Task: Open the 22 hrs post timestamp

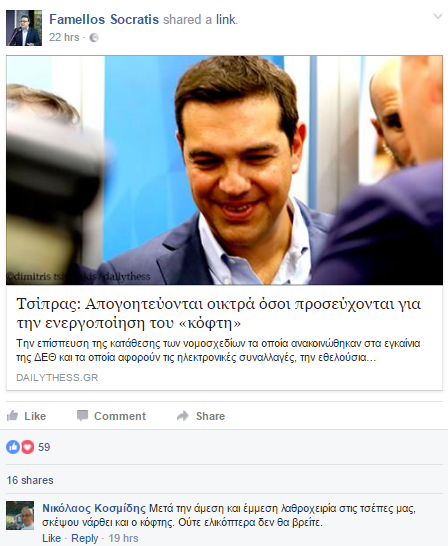Action: (64, 37)
